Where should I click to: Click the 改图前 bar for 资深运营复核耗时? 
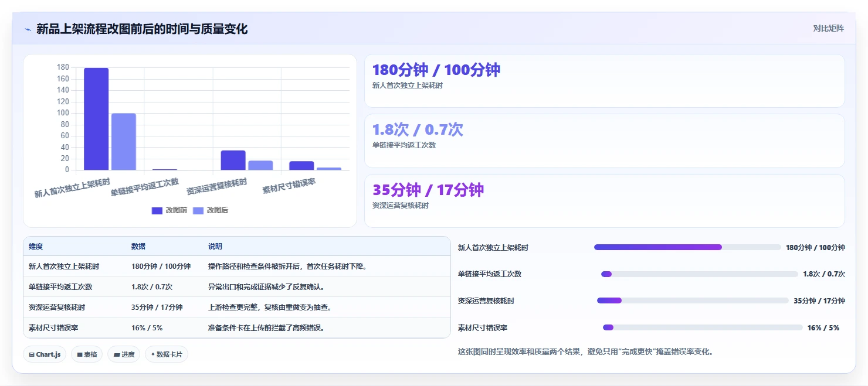tap(233, 160)
